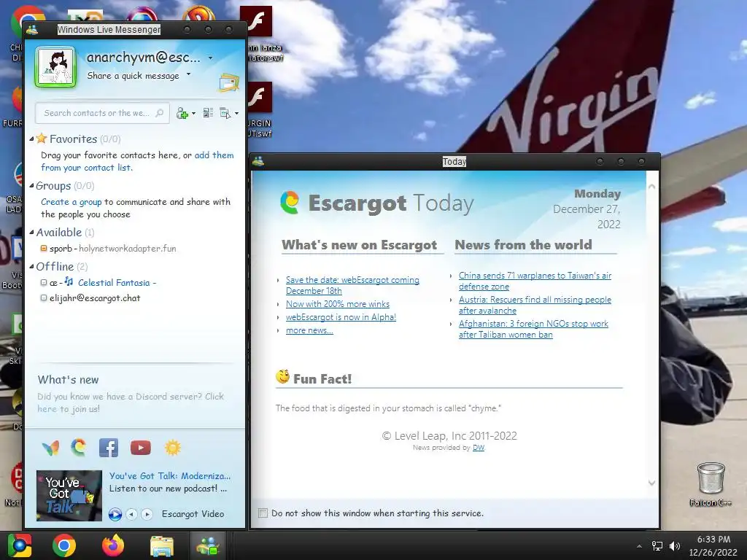The height and width of the screenshot is (560, 747).
Task: Click the Messenger window title bar icon
Action: coord(32,29)
